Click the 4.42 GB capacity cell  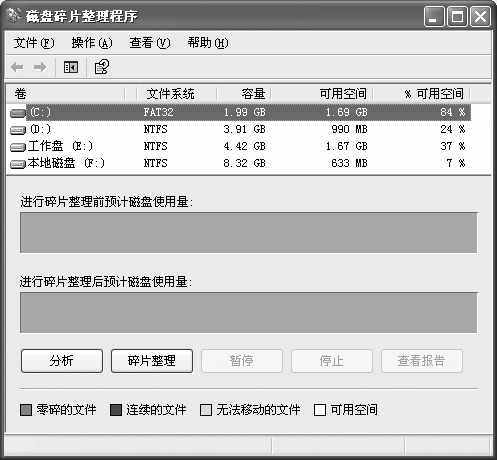point(244,146)
